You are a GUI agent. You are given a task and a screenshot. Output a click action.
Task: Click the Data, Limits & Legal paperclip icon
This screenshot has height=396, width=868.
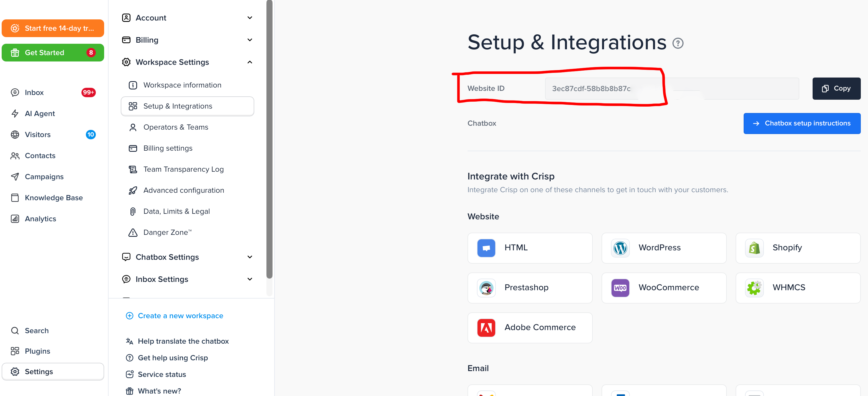pyautogui.click(x=133, y=212)
